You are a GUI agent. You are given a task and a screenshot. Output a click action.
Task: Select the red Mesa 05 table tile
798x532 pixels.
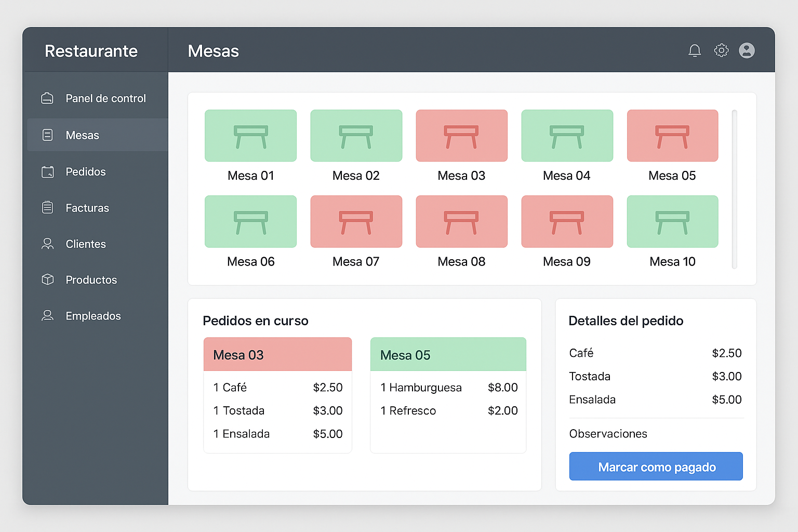(x=673, y=136)
